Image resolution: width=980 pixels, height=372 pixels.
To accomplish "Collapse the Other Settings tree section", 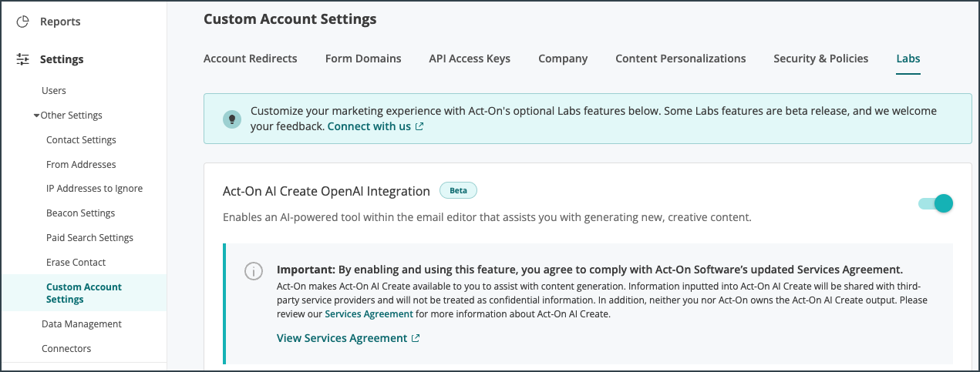I will [x=36, y=116].
